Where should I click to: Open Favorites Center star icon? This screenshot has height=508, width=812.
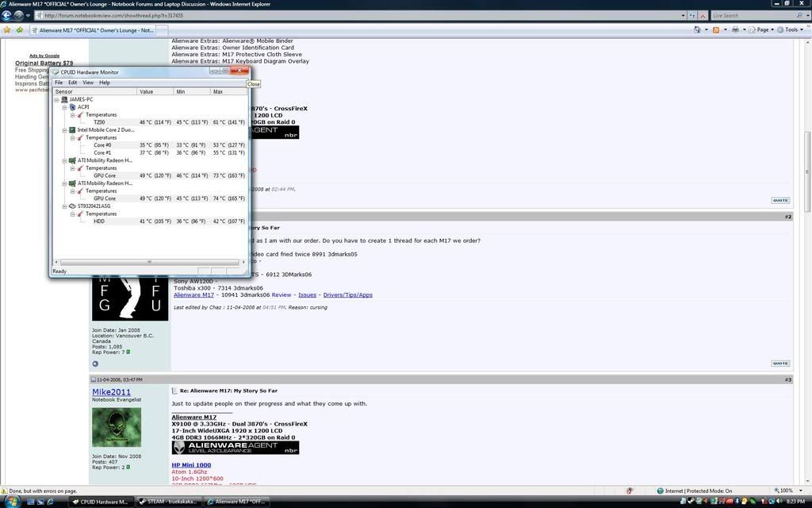coord(6,30)
